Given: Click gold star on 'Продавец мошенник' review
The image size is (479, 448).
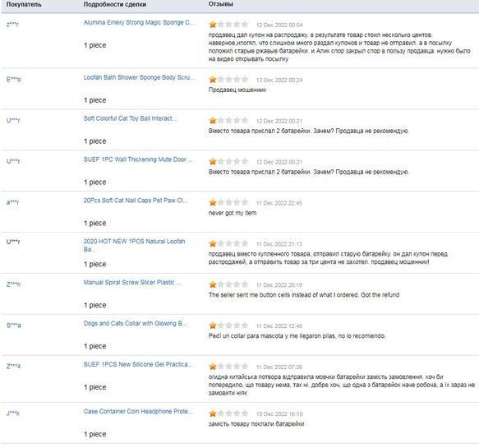Looking at the screenshot, I should click(x=213, y=80).
